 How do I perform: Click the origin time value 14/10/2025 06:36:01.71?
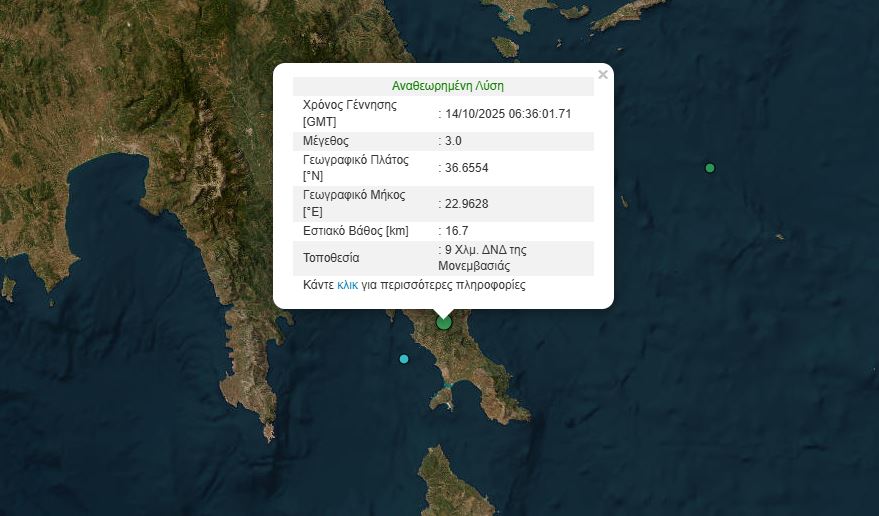coord(507,113)
